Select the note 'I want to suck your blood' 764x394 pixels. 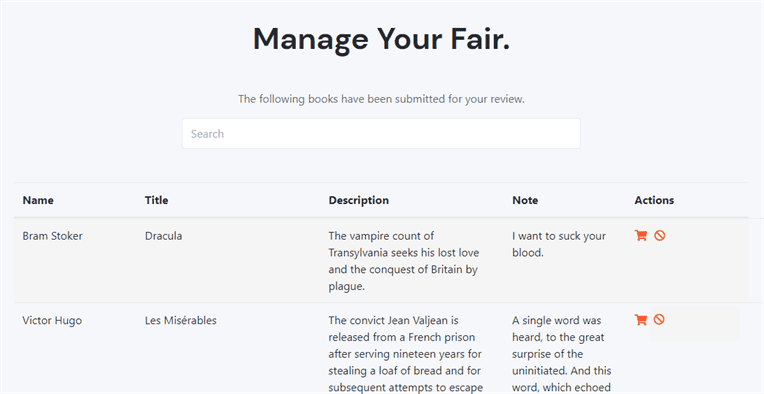(559, 244)
